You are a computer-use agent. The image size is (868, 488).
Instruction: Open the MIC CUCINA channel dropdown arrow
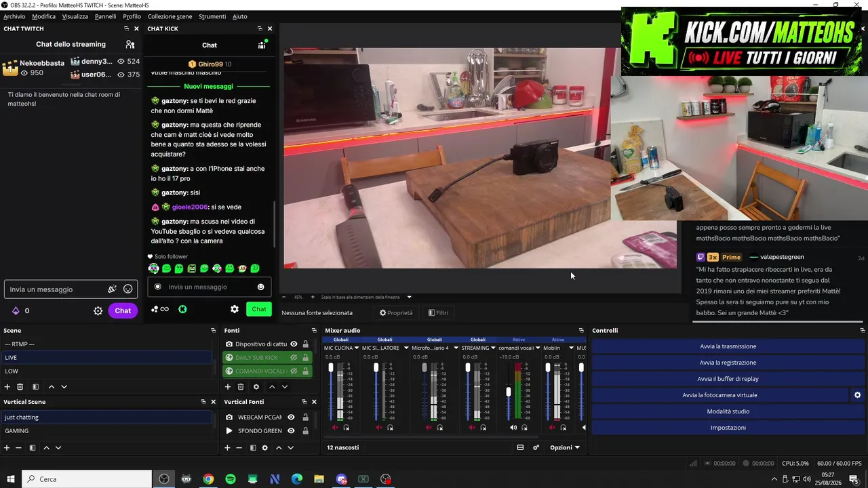pyautogui.click(x=356, y=348)
